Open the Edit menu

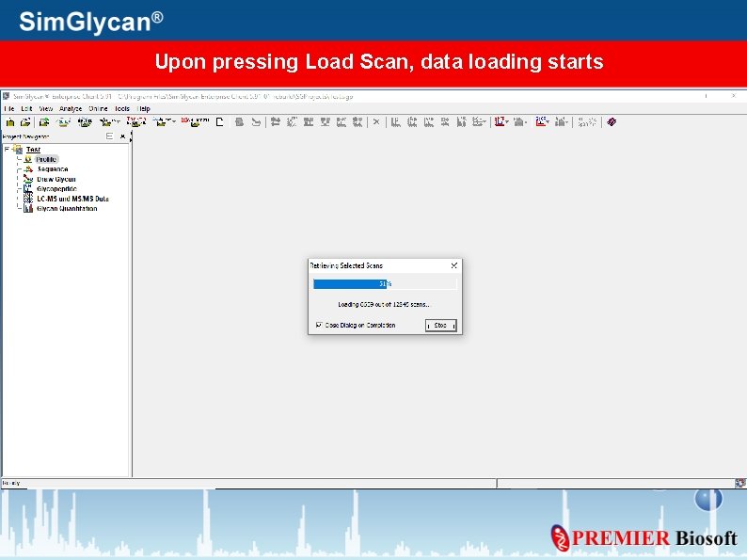[x=26, y=108]
